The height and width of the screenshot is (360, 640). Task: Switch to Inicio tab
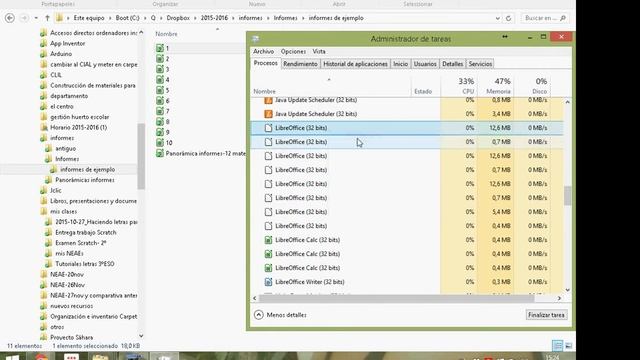coord(400,64)
